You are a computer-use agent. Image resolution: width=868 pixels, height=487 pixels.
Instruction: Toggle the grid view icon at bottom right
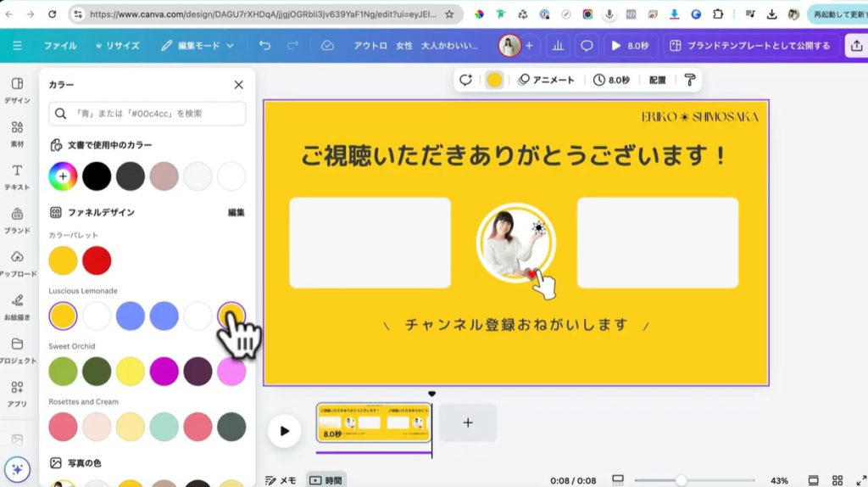point(837,480)
